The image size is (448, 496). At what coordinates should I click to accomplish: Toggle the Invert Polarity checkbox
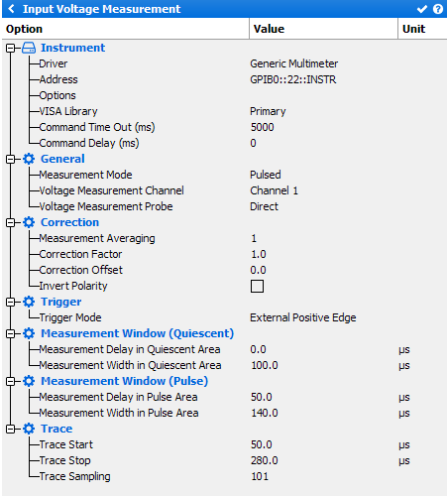257,287
